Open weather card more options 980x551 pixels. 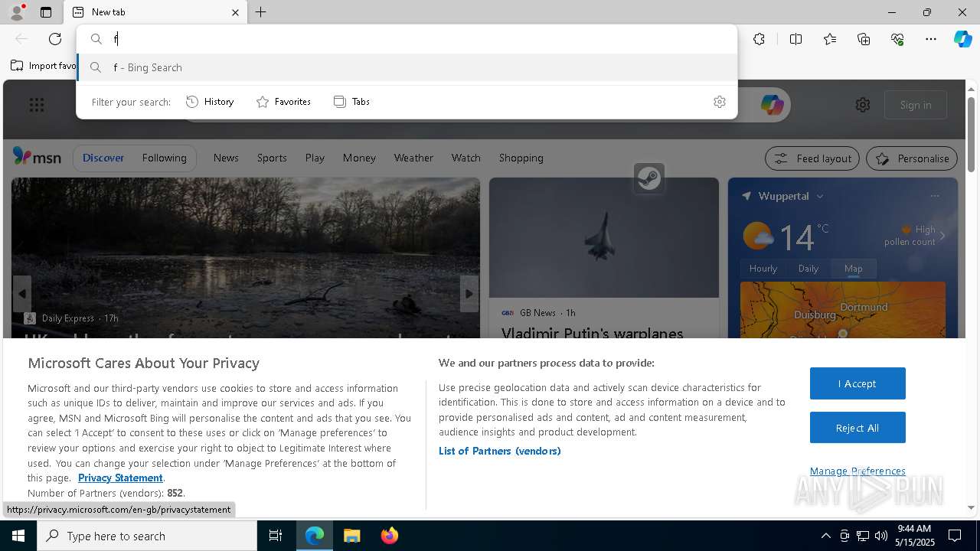[934, 196]
